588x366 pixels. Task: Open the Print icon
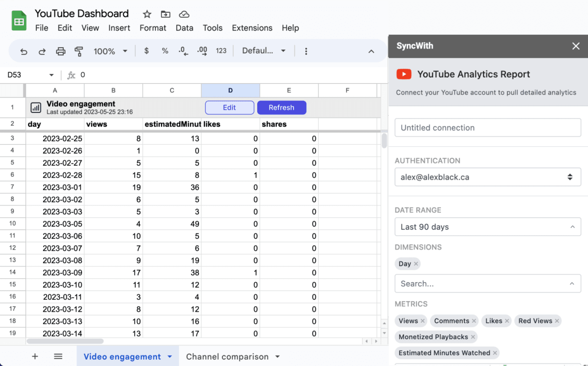tap(60, 51)
